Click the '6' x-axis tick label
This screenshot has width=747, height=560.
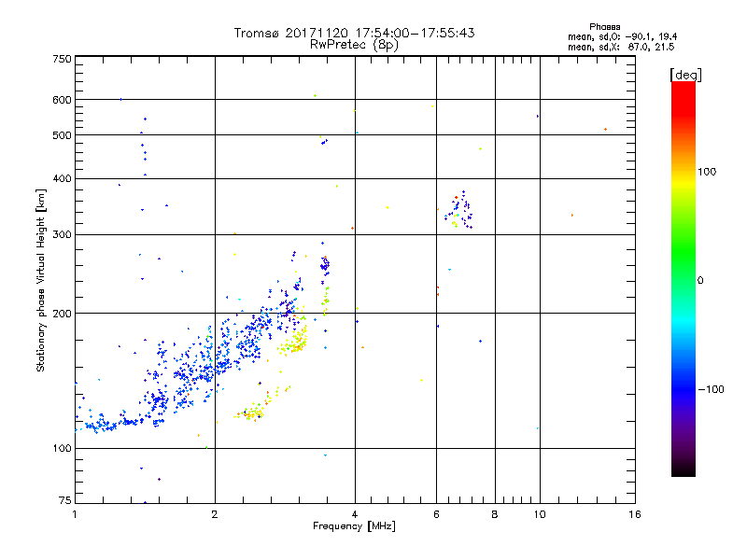coord(436,514)
